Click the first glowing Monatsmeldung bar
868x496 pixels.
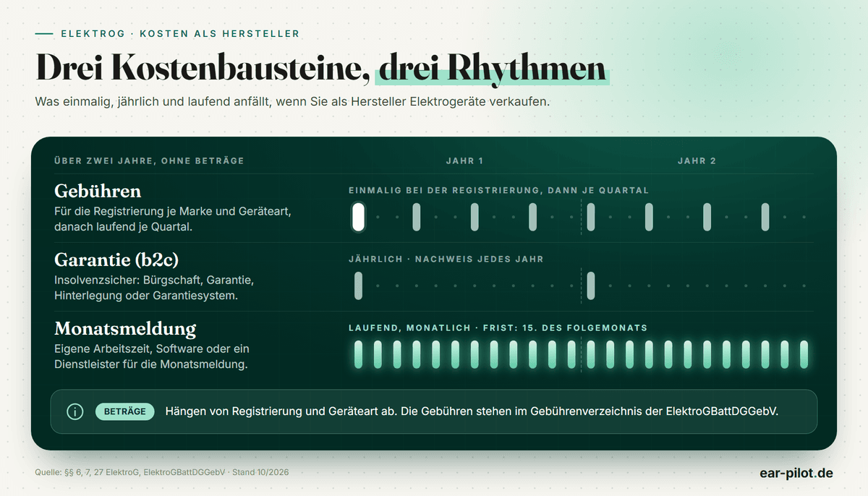(358, 354)
